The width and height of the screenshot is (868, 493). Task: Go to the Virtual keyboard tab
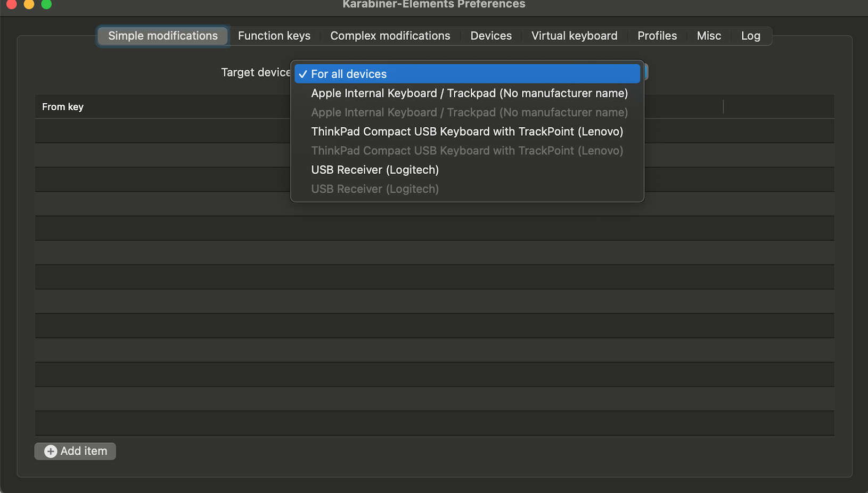574,36
